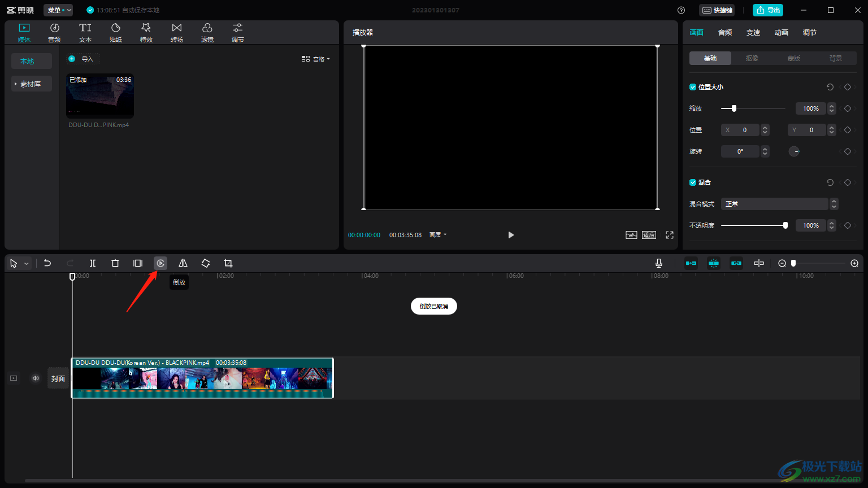Open the 音频 audio library tab

click(x=55, y=33)
